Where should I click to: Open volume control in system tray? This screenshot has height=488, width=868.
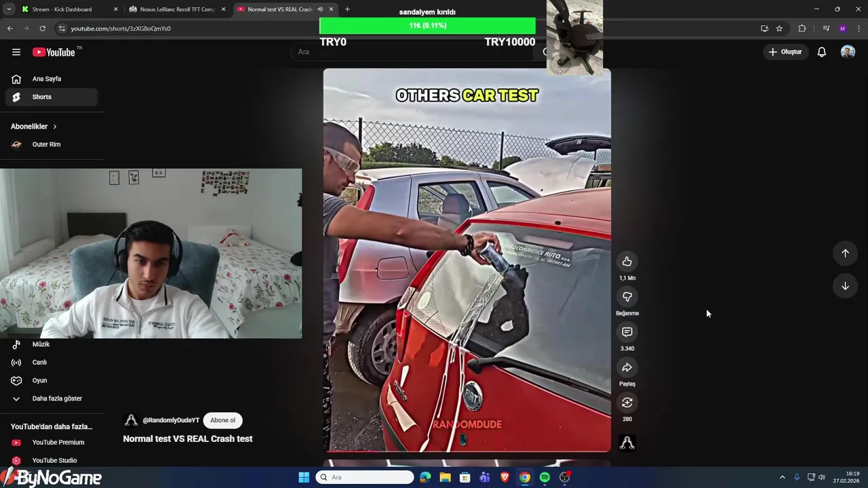tap(822, 477)
